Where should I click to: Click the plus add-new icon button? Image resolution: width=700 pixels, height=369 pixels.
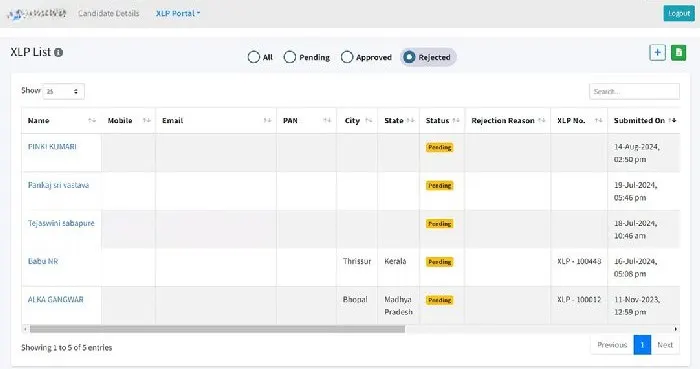(657, 53)
